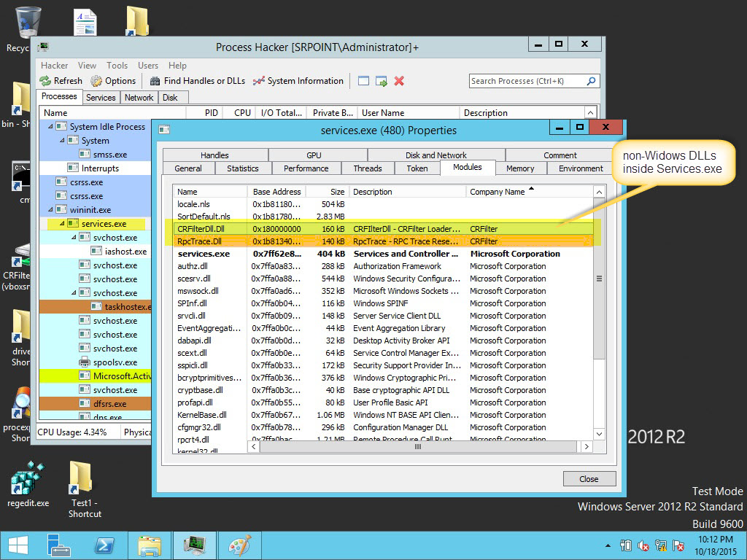The width and height of the screenshot is (747, 560).
Task: Select the spoolsv.exe printer icon
Action: tap(85, 362)
